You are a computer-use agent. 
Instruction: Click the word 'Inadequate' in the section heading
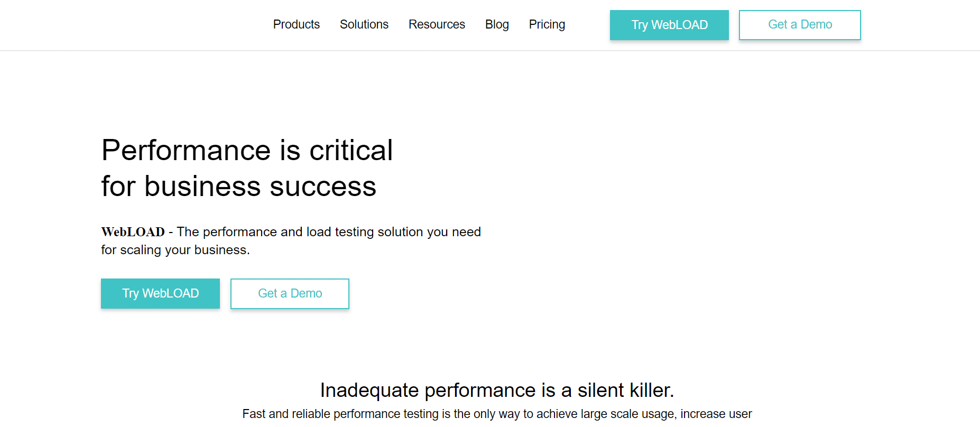click(x=369, y=391)
